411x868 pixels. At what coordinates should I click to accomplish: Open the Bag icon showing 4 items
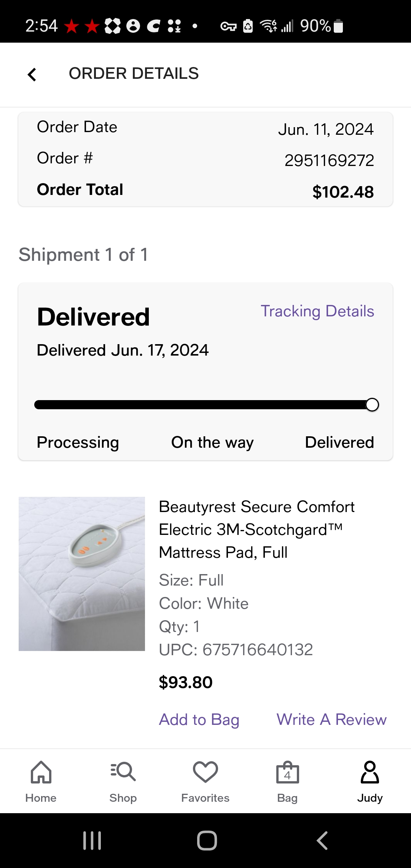pos(288,772)
